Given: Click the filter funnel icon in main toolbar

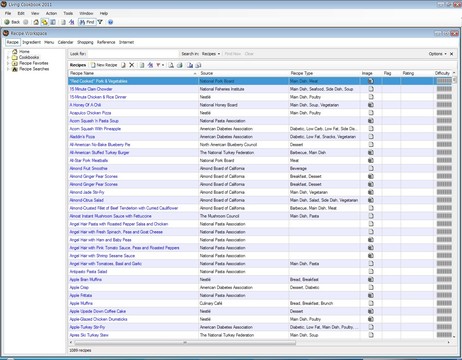Looking at the screenshot, I should [100, 22].
